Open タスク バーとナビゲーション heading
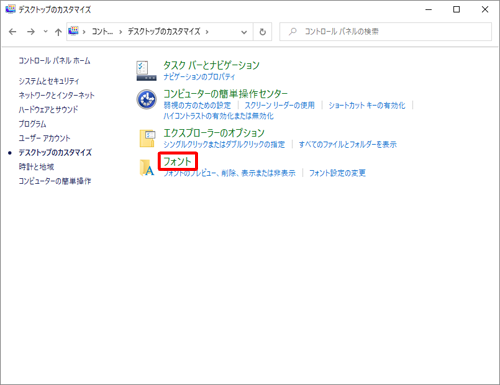The height and width of the screenshot is (385, 500). (211, 65)
